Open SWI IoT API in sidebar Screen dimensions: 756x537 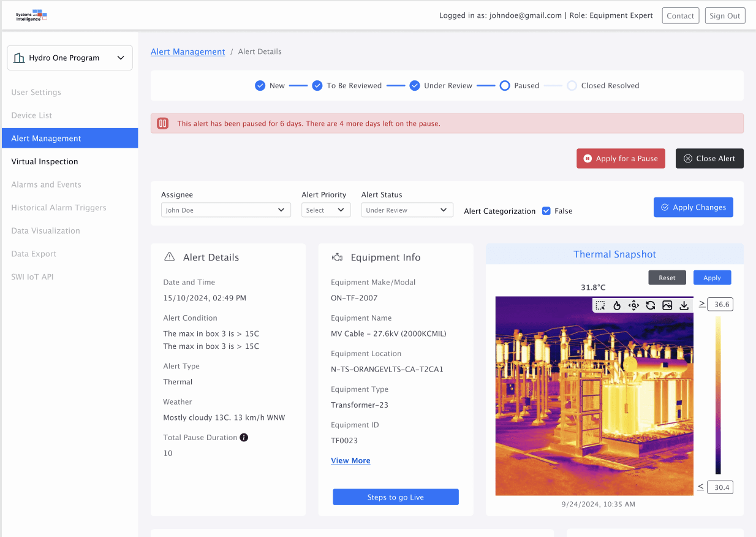[x=32, y=277]
